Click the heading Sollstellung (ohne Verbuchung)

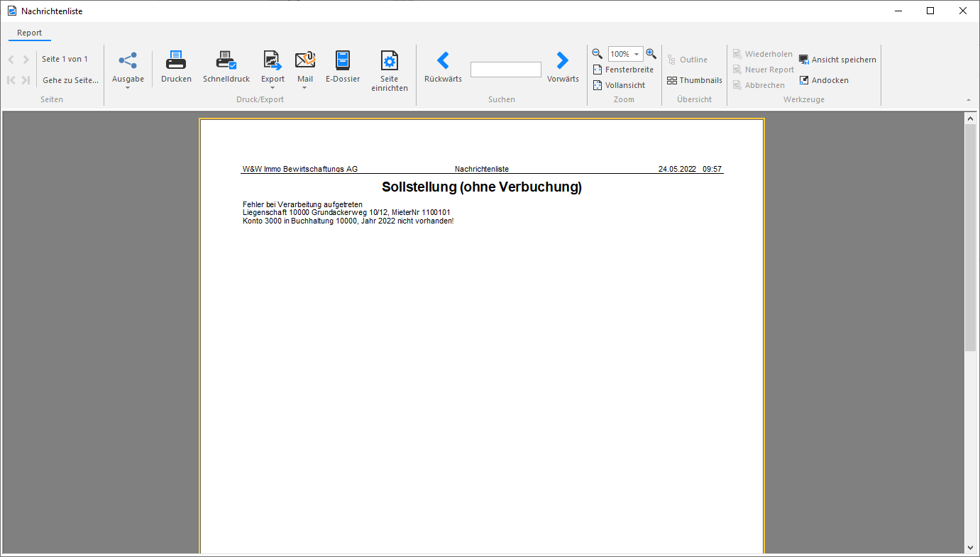pyautogui.click(x=482, y=187)
